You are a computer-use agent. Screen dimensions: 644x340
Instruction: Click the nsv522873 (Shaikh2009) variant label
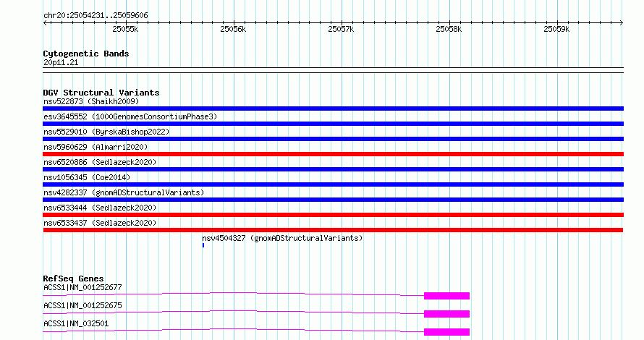pos(91,101)
